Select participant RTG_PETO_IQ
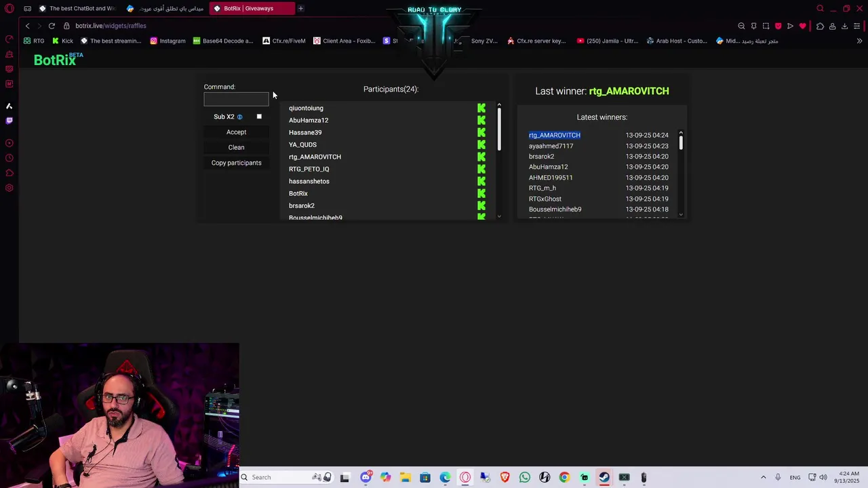868x488 pixels. 309,169
